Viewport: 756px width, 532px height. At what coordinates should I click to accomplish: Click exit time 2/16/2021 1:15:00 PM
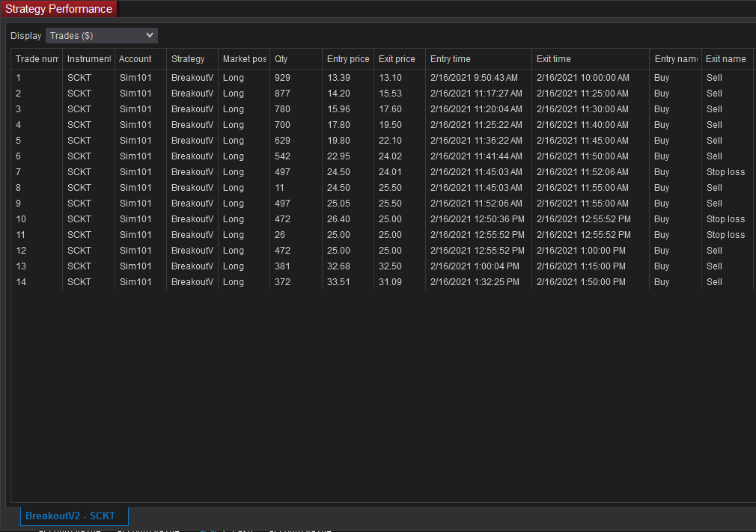(x=581, y=266)
